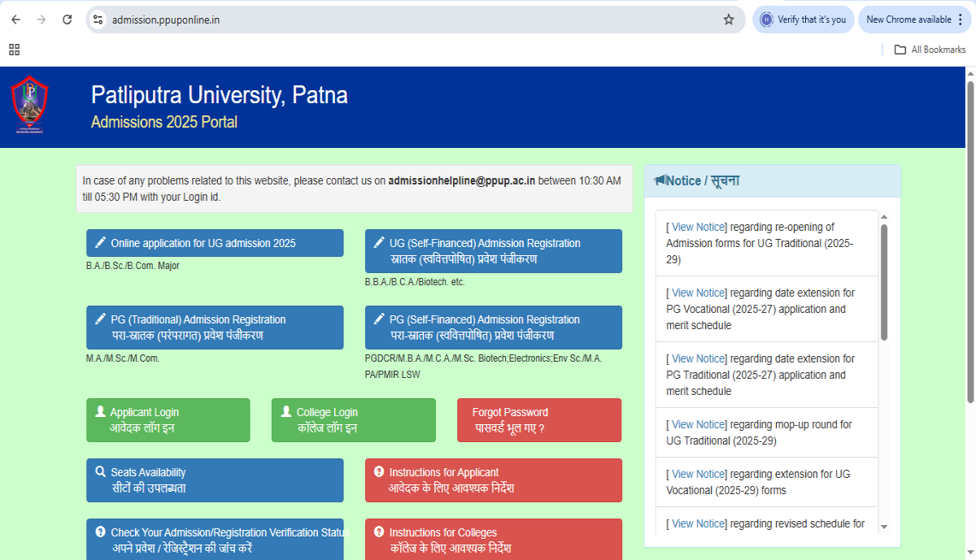Image resolution: width=976 pixels, height=560 pixels.
Task: Open Online application for UG admission 2025
Action: pyautogui.click(x=215, y=243)
